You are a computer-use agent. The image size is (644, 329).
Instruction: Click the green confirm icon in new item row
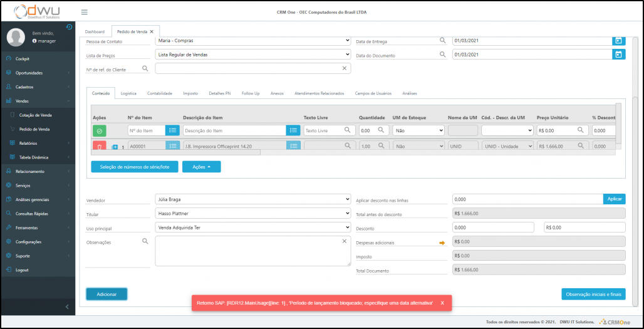pyautogui.click(x=100, y=130)
